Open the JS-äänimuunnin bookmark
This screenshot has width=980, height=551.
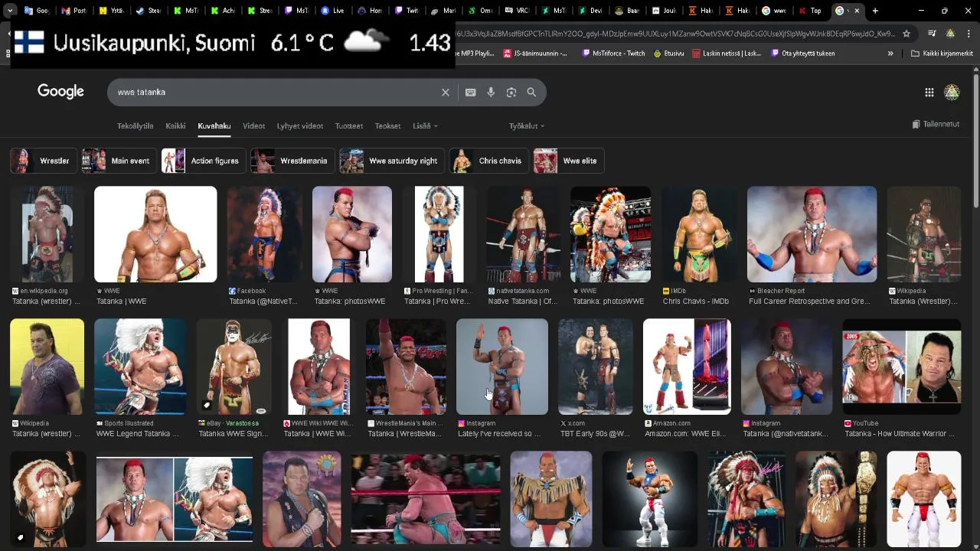(x=535, y=54)
